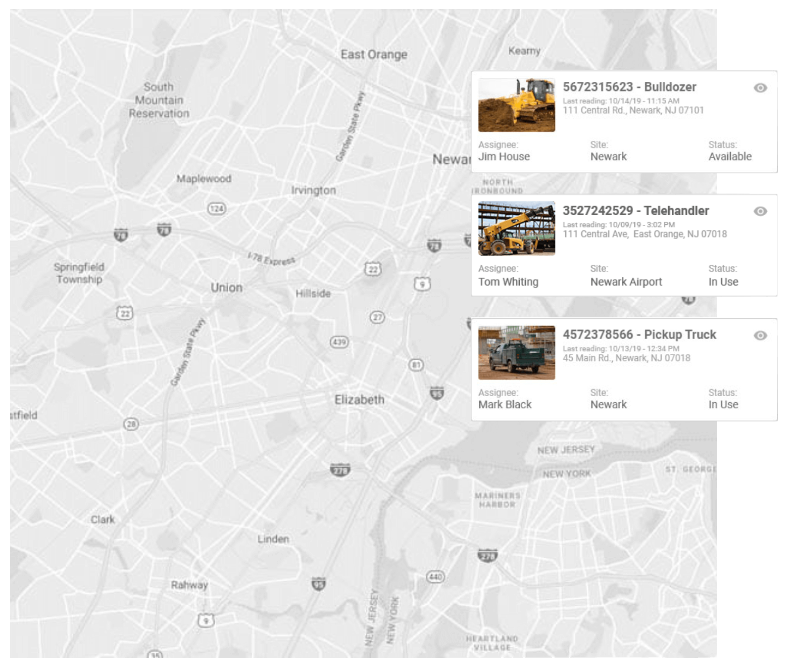Click assignee Mark Black
The image size is (793, 672).
(505, 404)
